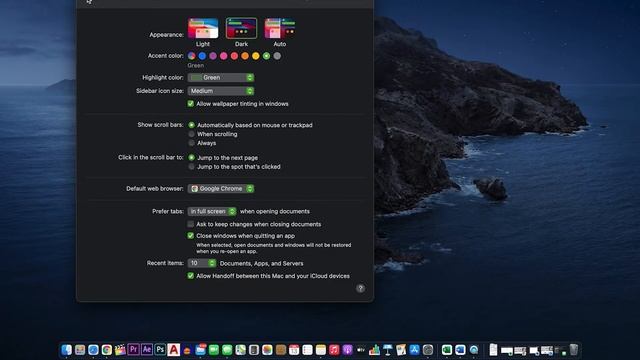Choose the Auto appearance thumbnail
Screen dimensions: 640x360
click(280, 28)
